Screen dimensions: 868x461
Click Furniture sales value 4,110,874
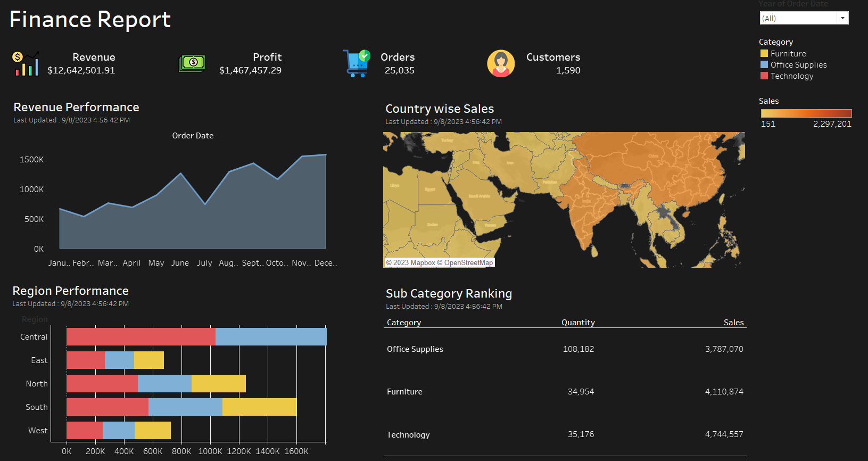coord(724,392)
